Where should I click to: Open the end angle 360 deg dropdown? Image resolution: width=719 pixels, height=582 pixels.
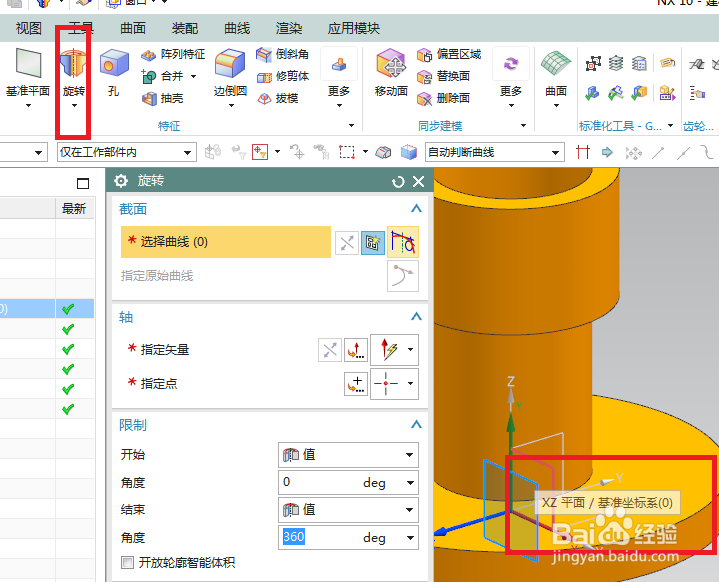(x=410, y=538)
